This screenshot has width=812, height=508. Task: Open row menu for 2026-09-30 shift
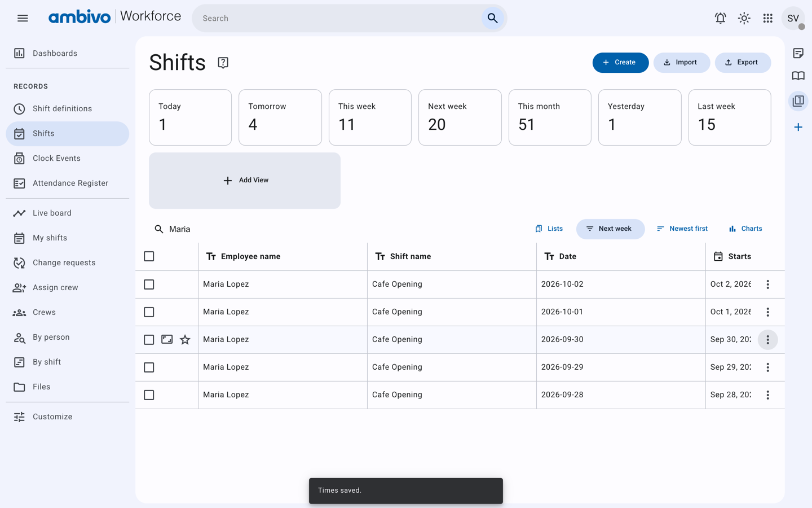click(767, 340)
